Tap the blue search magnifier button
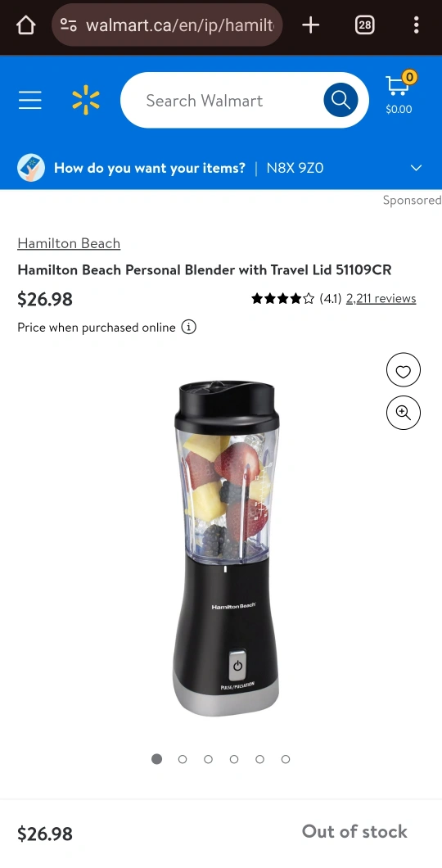Viewport: 442px width, 868px height. (341, 100)
